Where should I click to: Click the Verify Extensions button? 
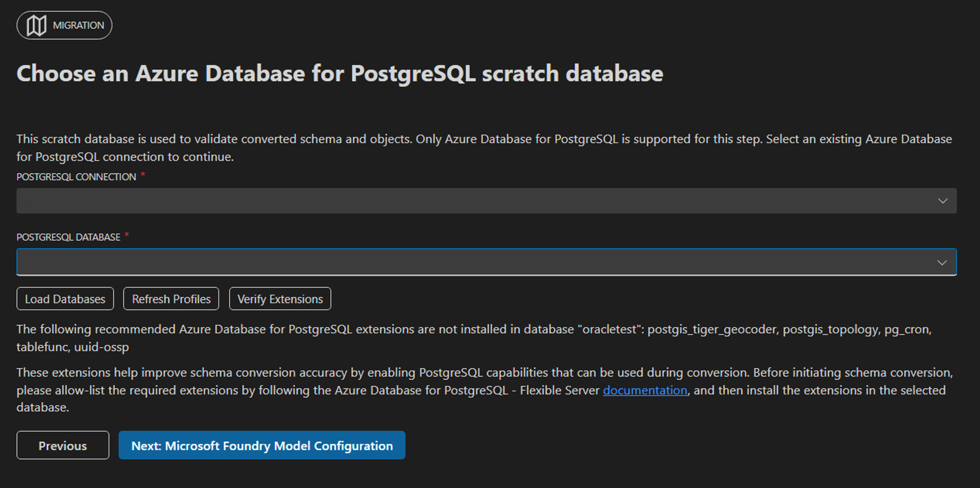(280, 299)
